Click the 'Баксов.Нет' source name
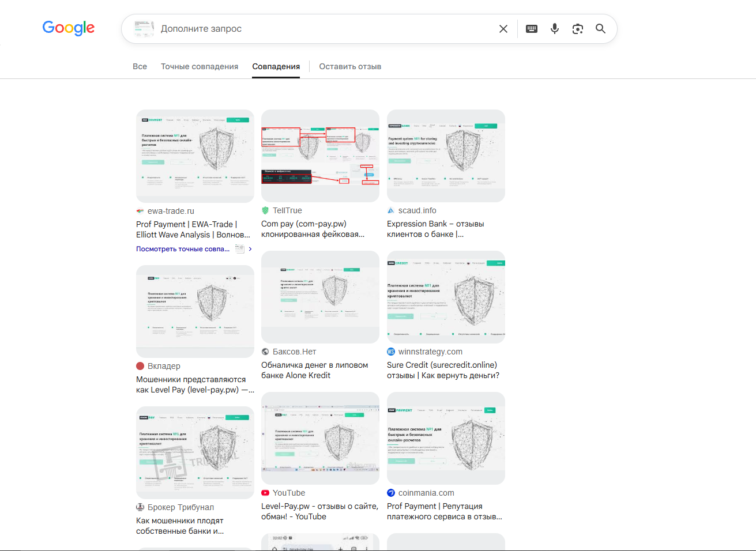The height and width of the screenshot is (551, 756). [x=295, y=352]
